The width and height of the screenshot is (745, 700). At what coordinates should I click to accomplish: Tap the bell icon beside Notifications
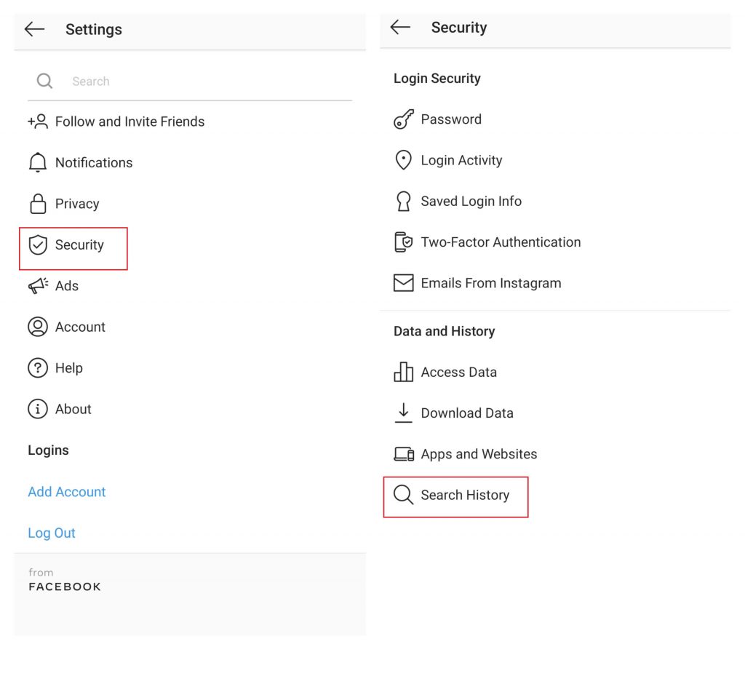point(38,162)
